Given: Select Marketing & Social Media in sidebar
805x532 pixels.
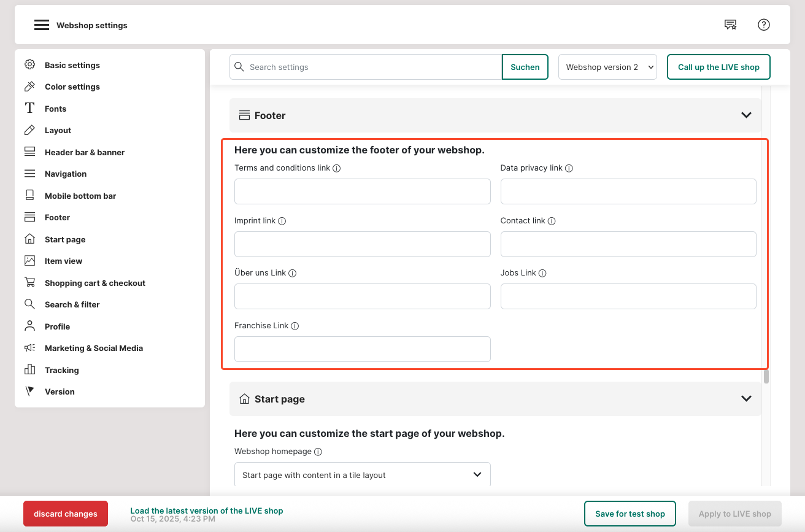Looking at the screenshot, I should point(93,348).
